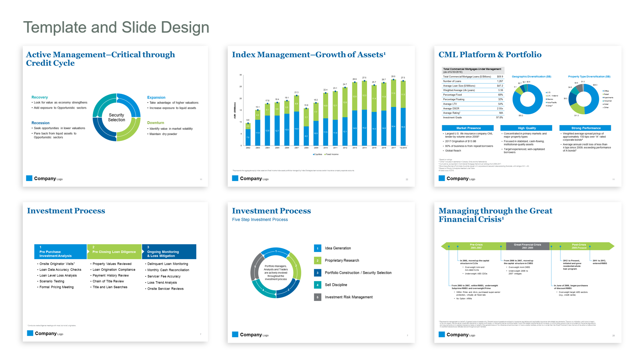This screenshot has width=644, height=362.
Task: Open the Active Management Credit Cycle slide
Action: coord(101,59)
